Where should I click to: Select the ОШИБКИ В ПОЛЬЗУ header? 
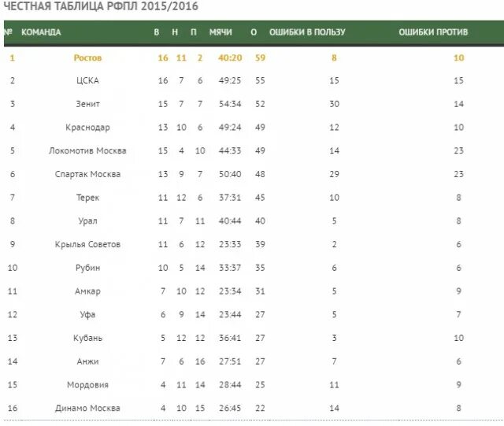[x=307, y=32]
